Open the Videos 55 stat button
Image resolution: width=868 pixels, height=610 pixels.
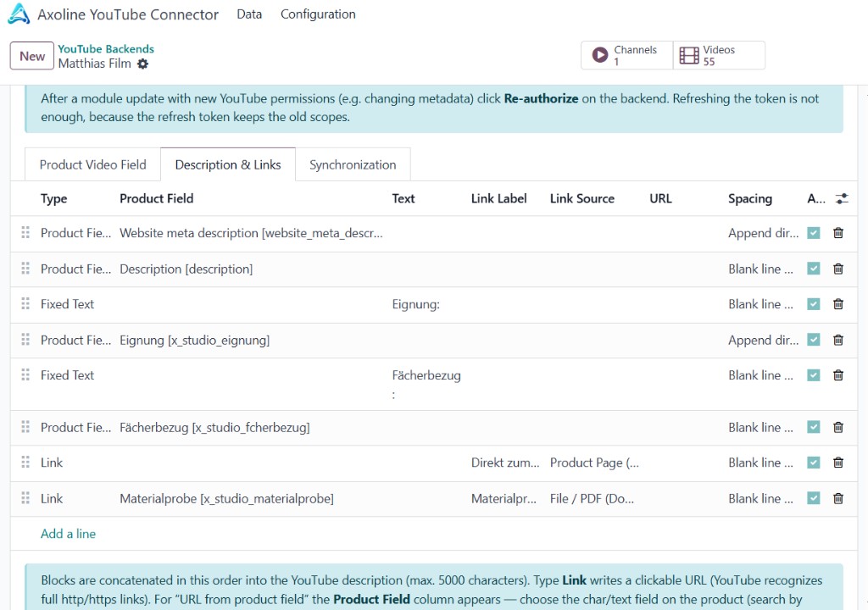coord(719,55)
